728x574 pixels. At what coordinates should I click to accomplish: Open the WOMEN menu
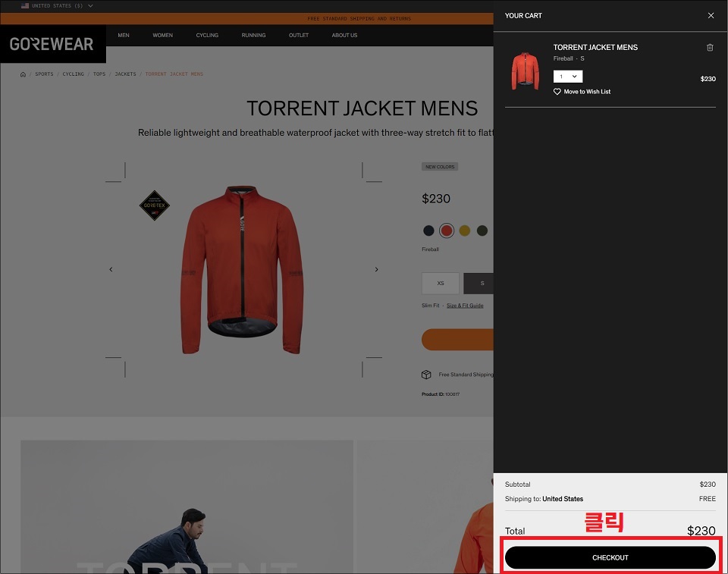(162, 36)
